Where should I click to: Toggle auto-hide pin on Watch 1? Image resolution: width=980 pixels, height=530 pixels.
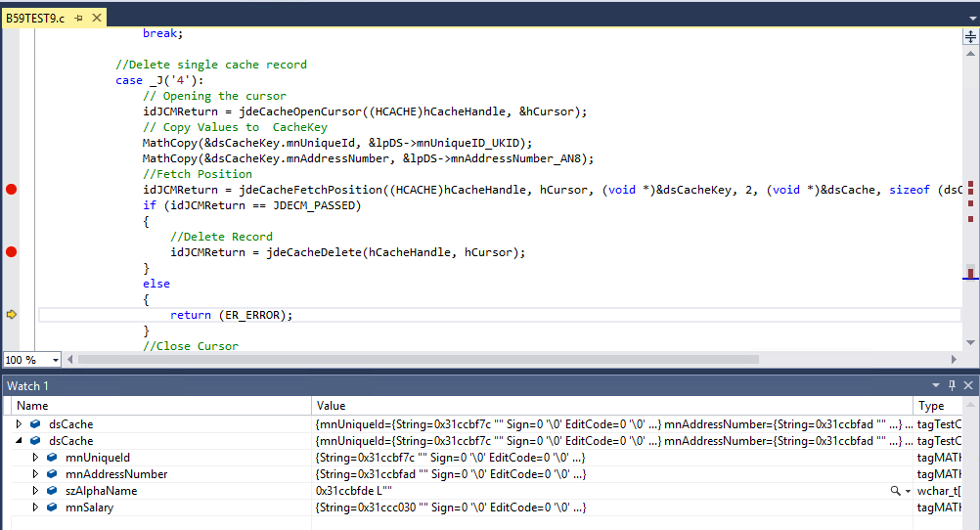952,385
